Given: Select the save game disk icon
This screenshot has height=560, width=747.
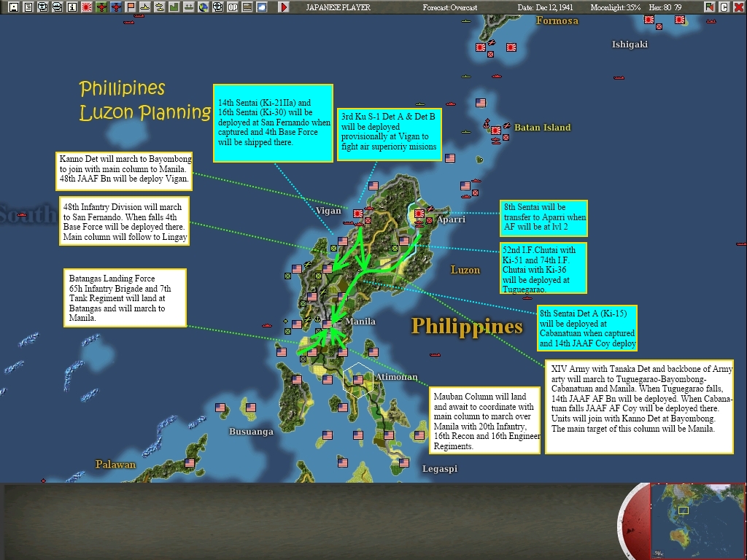Looking at the screenshot, I should [13, 7].
